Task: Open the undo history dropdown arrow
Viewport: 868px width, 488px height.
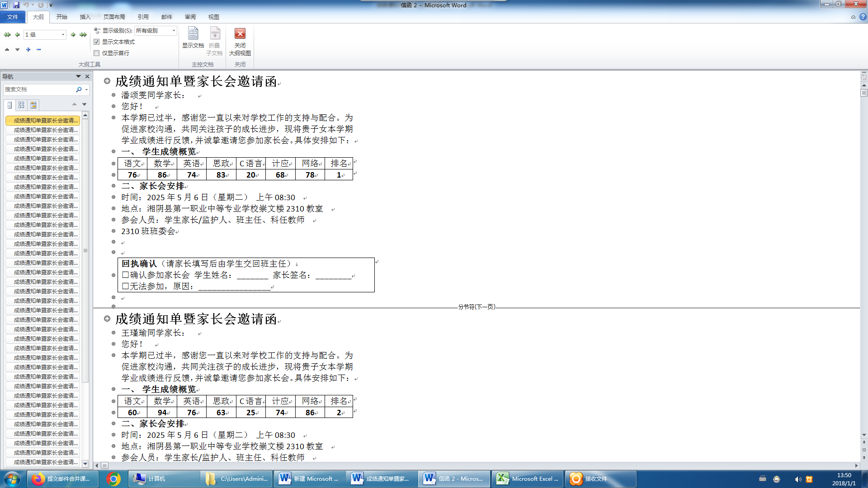Action: click(33, 5)
